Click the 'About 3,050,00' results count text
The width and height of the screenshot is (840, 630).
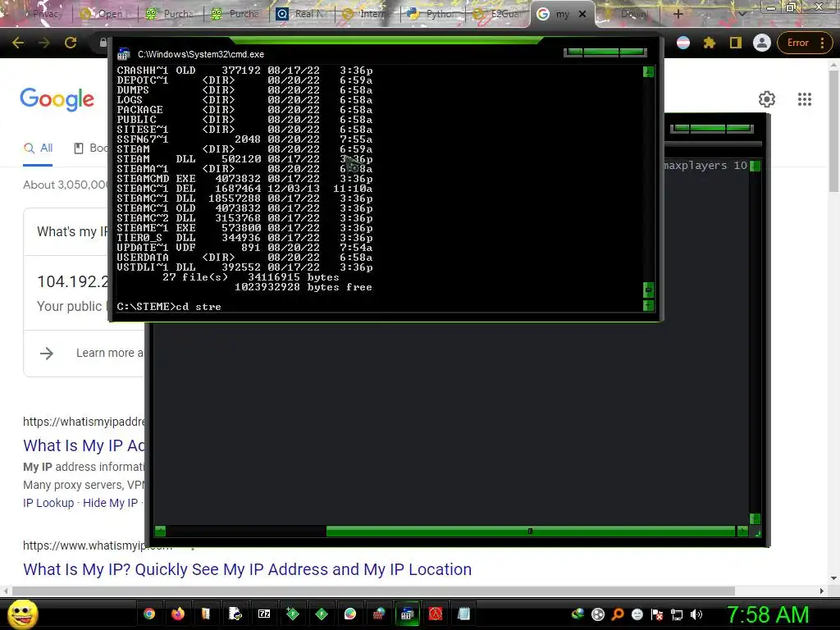[66, 185]
